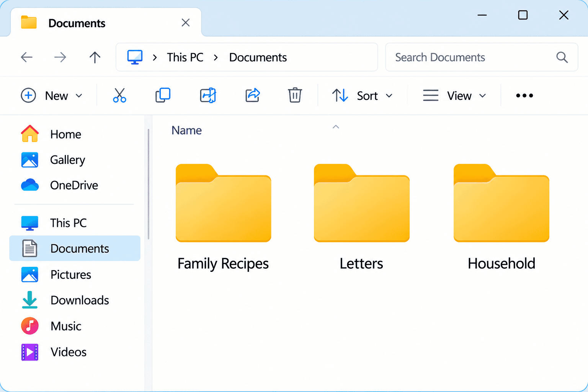Select the Letters folder

coord(361,217)
